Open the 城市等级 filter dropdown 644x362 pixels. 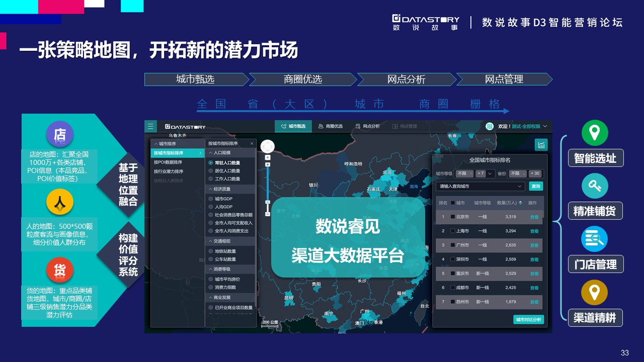(x=491, y=173)
